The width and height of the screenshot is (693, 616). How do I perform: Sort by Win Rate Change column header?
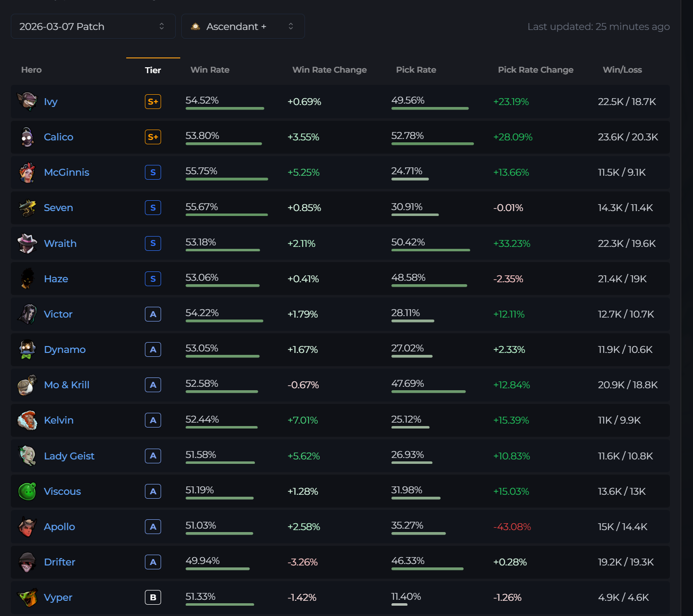(x=330, y=70)
